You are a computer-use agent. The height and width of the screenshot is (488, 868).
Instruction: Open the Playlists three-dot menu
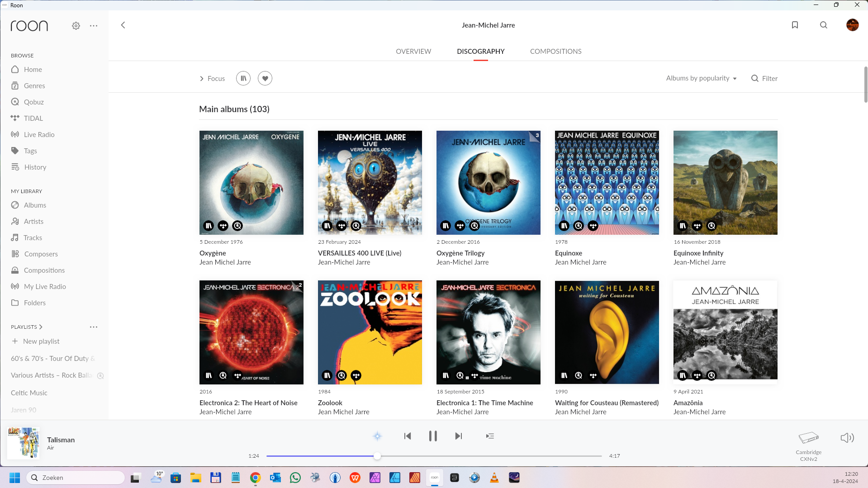click(x=94, y=327)
